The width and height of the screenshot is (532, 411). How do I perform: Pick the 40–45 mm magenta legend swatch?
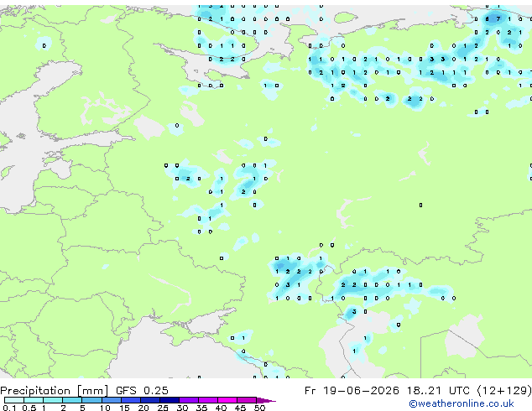coord(227,400)
